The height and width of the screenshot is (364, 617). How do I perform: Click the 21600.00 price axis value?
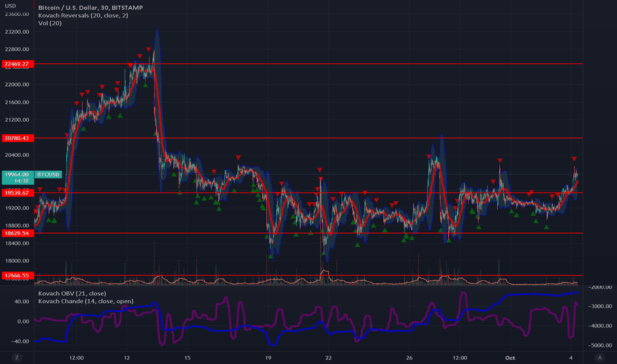tap(17, 103)
